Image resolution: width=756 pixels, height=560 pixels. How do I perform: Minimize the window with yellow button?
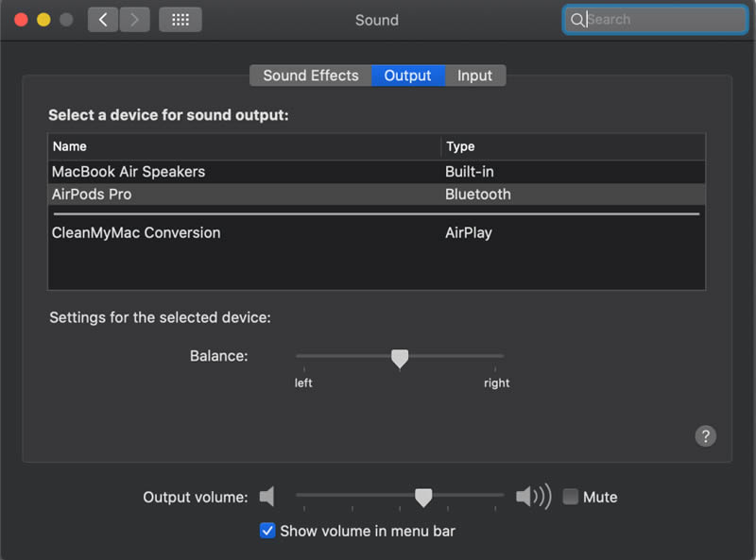[x=43, y=20]
